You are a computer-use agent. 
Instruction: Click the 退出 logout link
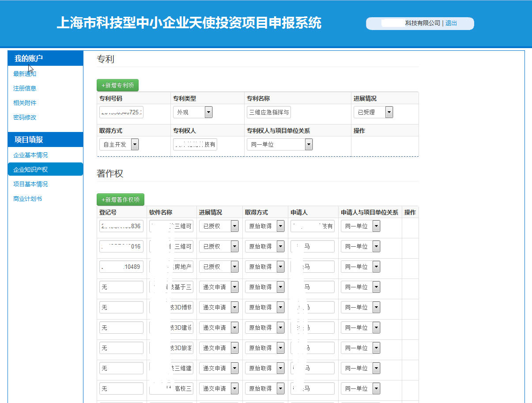(x=451, y=23)
